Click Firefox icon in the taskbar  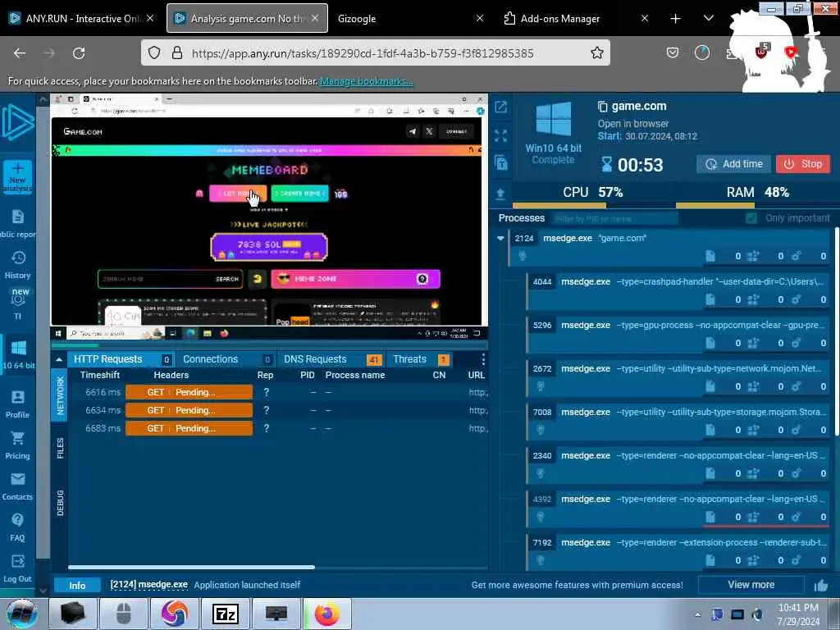pos(327,614)
